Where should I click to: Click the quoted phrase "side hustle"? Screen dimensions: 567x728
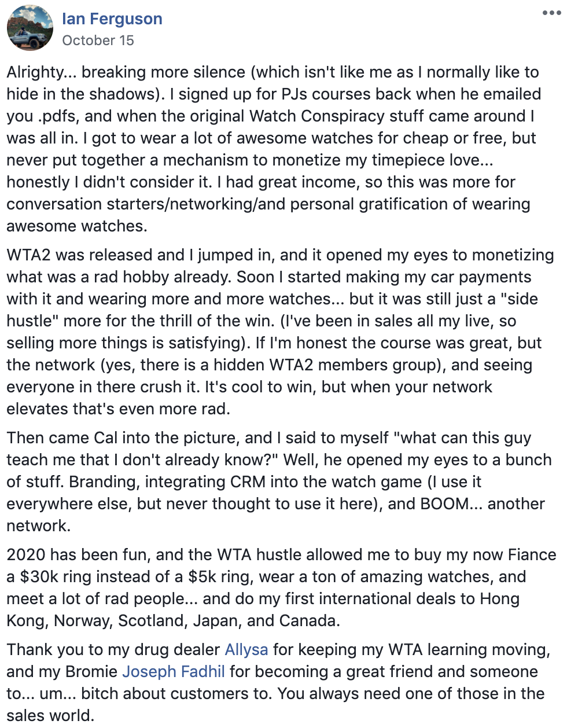click(x=272, y=310)
